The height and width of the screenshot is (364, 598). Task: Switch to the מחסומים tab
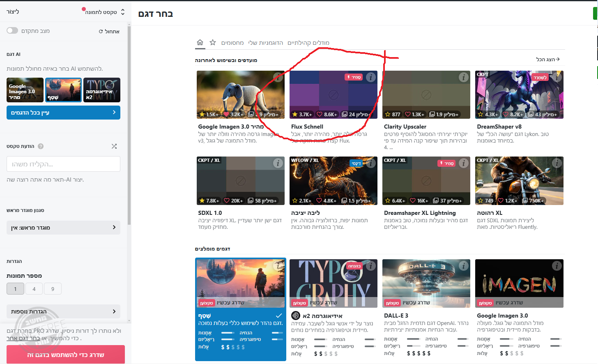click(232, 43)
